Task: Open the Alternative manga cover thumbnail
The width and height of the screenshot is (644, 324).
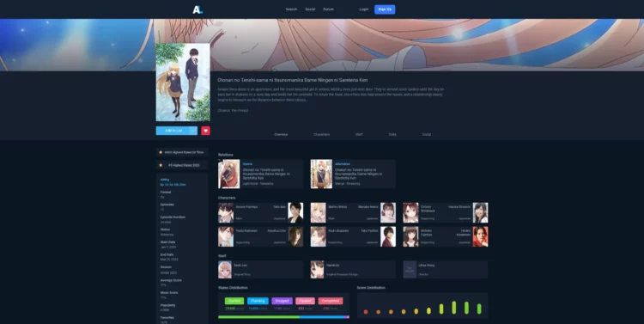Action: click(321, 174)
